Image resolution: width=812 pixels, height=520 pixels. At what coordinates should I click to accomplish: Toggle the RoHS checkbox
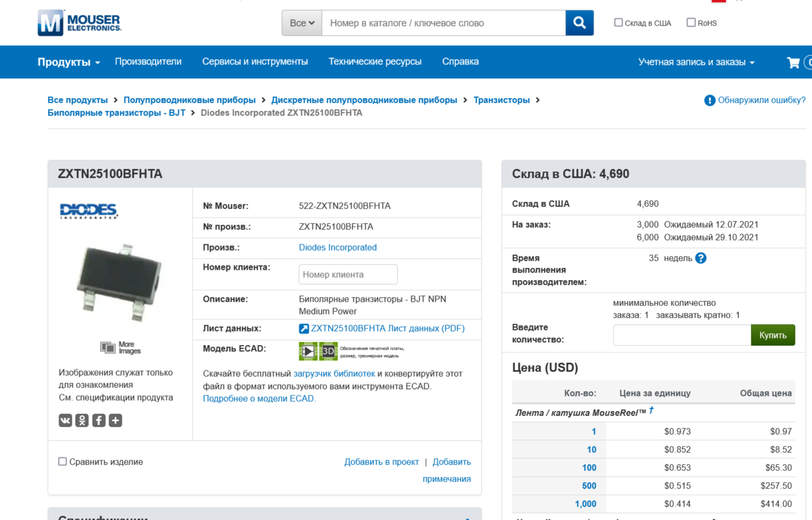coord(691,23)
